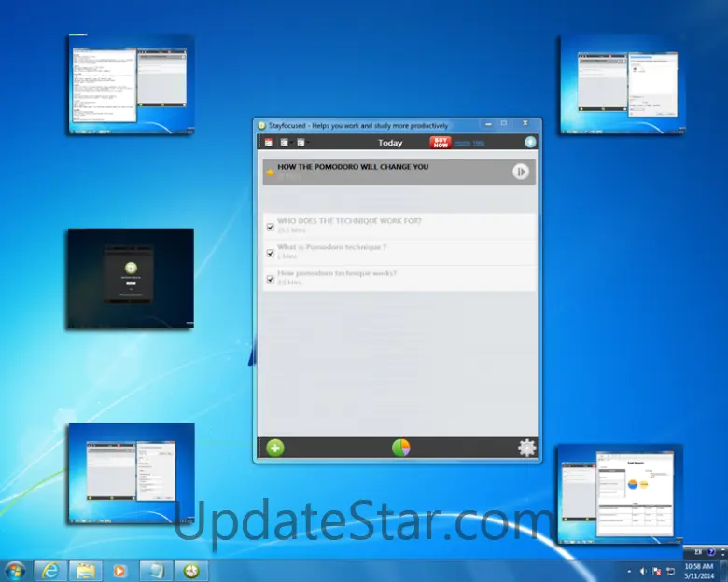
Task: Expand dropdown arrow beside second calendar icon
Action: (290, 143)
